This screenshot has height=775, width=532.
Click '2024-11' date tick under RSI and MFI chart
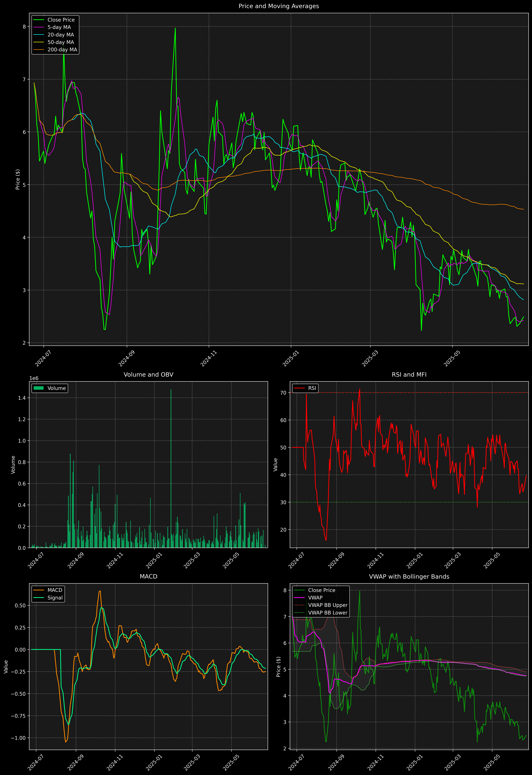pyautogui.click(x=375, y=560)
